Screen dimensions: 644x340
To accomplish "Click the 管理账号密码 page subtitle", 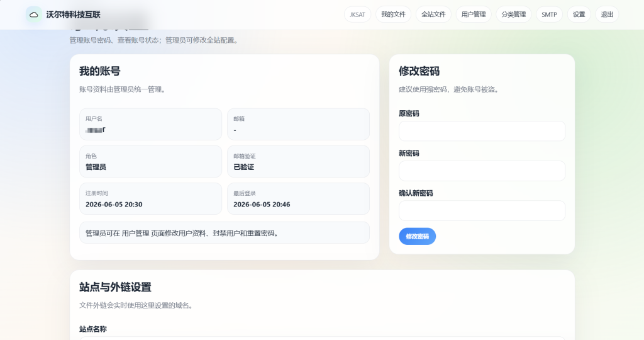I will [155, 40].
